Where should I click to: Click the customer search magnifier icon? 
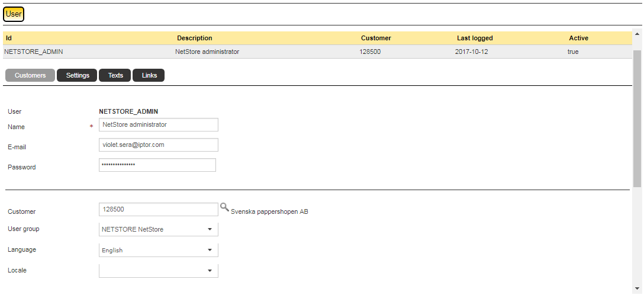tap(224, 207)
